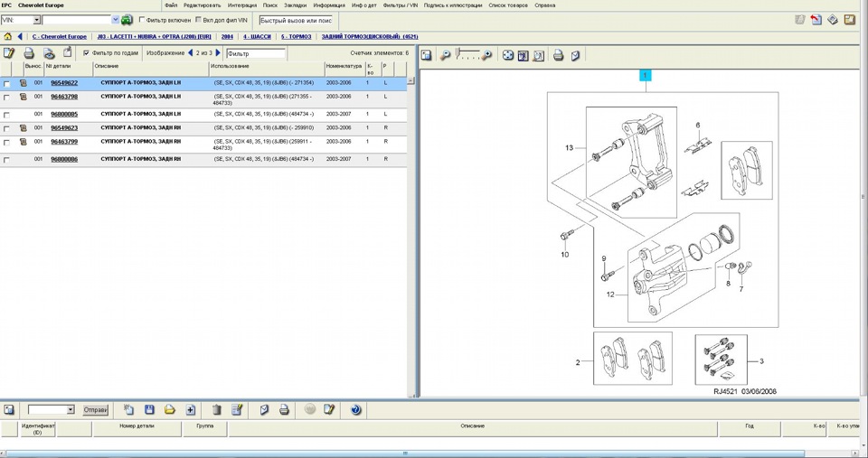This screenshot has width=868, height=458.
Task: Sort parts list by Описание column header
Action: (x=151, y=69)
